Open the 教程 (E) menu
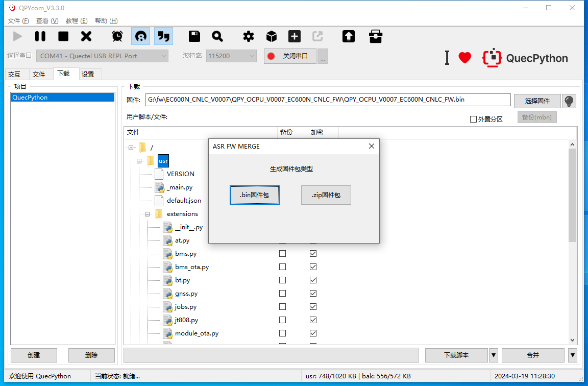Screen dimensions: 588x386 [77, 21]
